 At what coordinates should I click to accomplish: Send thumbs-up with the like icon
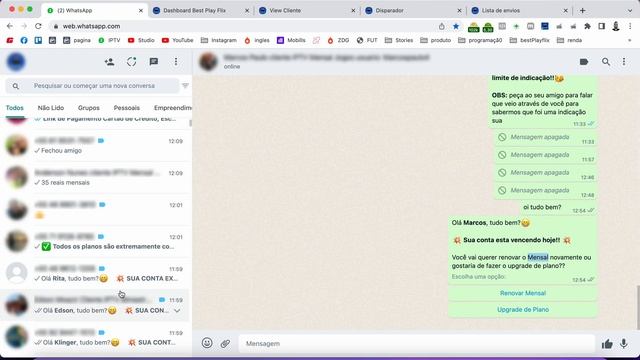(x=607, y=344)
